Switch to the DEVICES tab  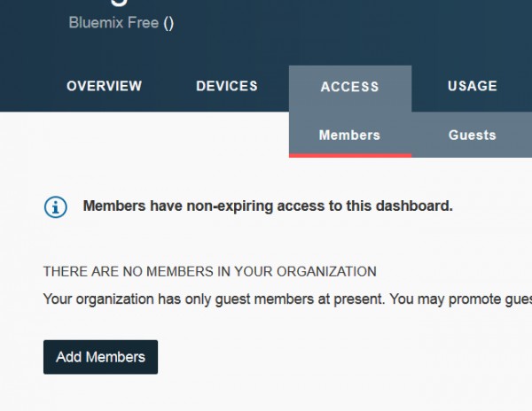tap(227, 86)
